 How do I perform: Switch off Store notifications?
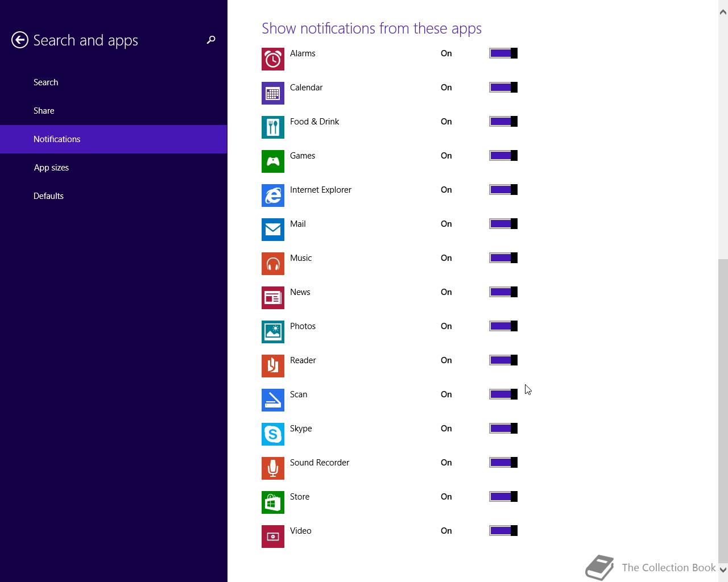[503, 497]
